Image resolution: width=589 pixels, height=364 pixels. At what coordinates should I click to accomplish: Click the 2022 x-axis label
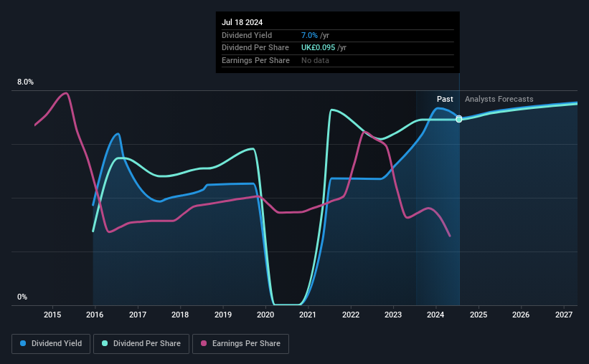tap(351, 315)
